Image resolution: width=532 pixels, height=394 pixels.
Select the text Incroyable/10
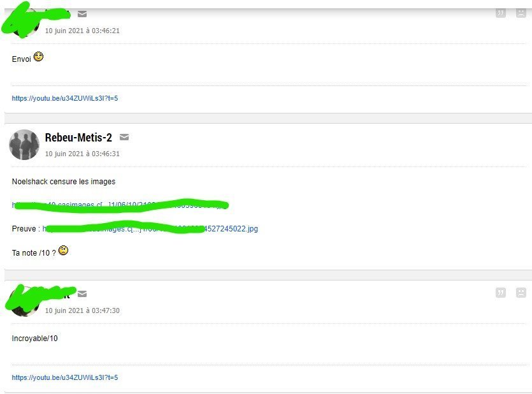pyautogui.click(x=35, y=339)
